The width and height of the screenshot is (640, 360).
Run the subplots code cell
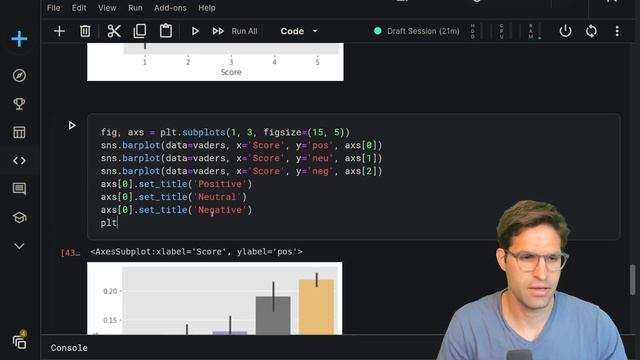72,125
